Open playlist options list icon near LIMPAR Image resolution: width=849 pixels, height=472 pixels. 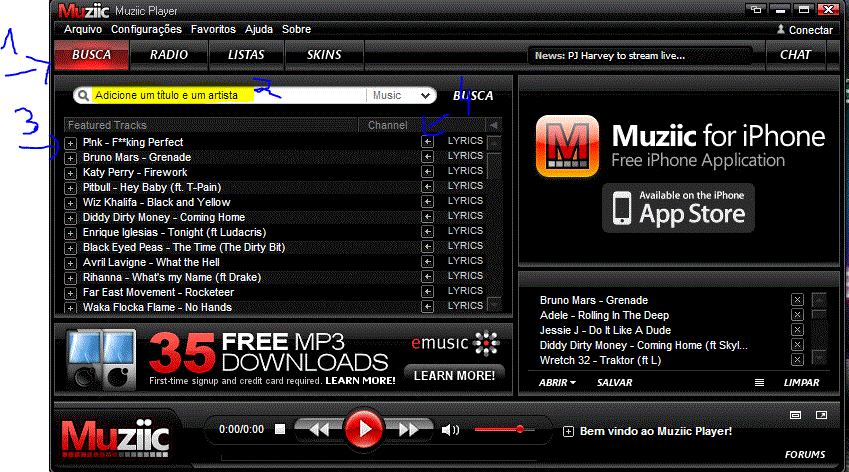760,383
